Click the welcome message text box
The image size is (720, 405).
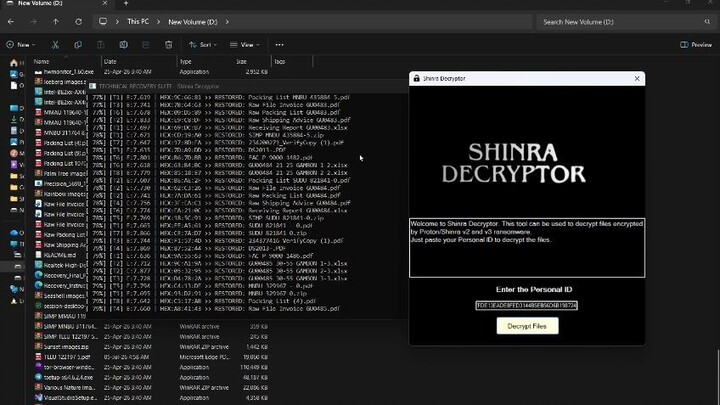coord(527,248)
